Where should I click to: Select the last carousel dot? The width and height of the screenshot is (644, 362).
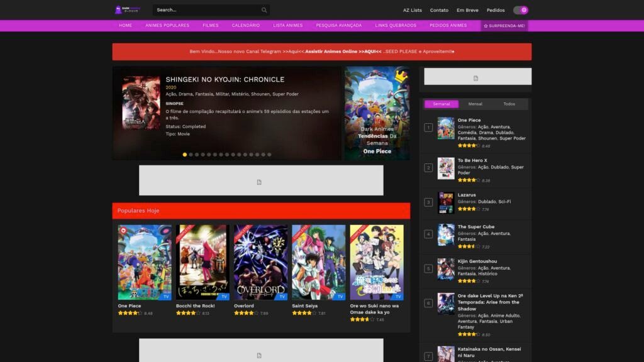coord(269,155)
